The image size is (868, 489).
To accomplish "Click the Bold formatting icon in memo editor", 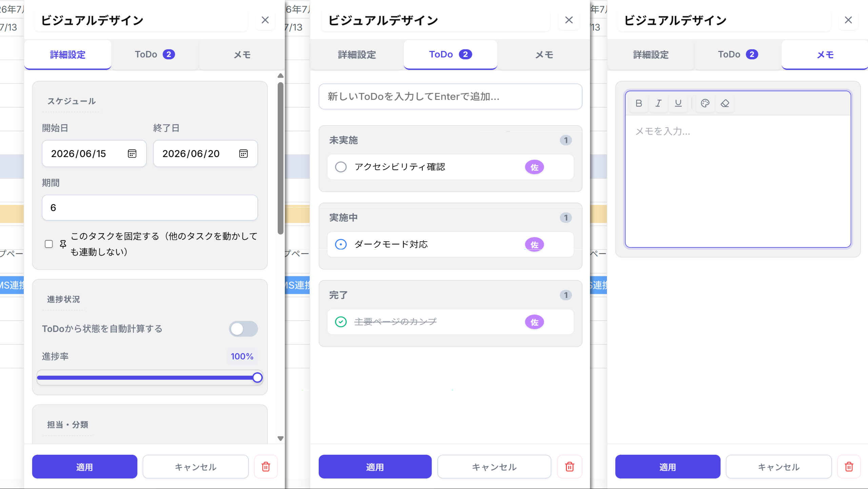I will tap(639, 103).
